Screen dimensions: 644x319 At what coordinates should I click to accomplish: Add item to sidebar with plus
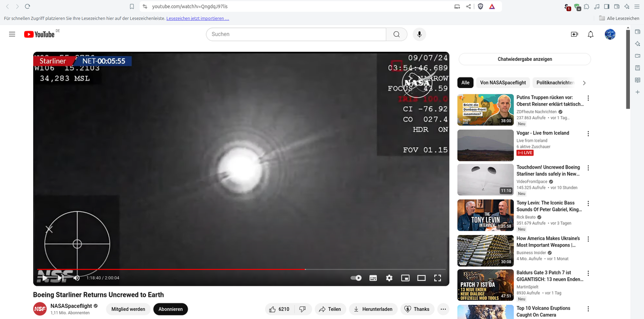click(637, 92)
